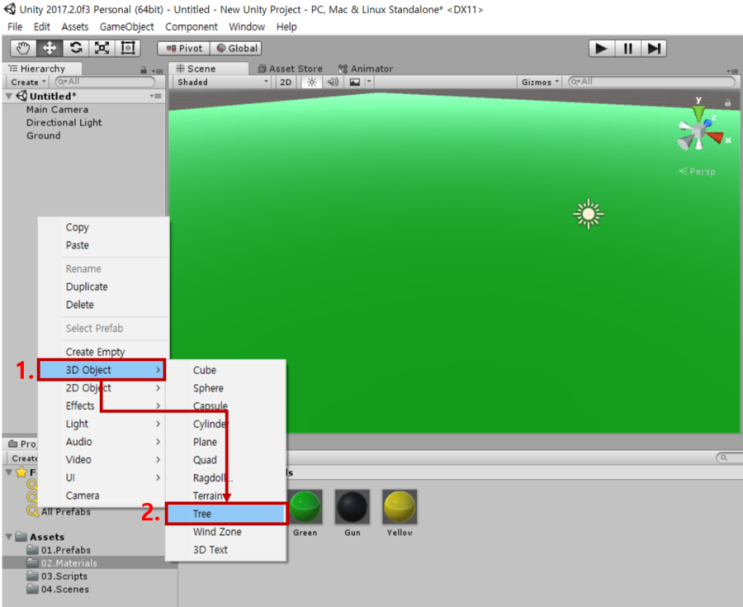Viewport: 743px width, 607px height.
Task: Select the Hand tool in toolbar
Action: point(23,48)
